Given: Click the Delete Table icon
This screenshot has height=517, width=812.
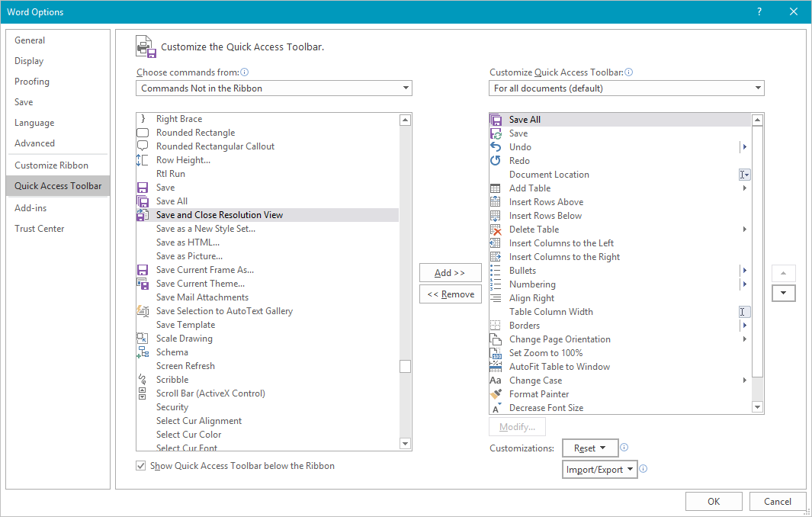Looking at the screenshot, I should [496, 230].
